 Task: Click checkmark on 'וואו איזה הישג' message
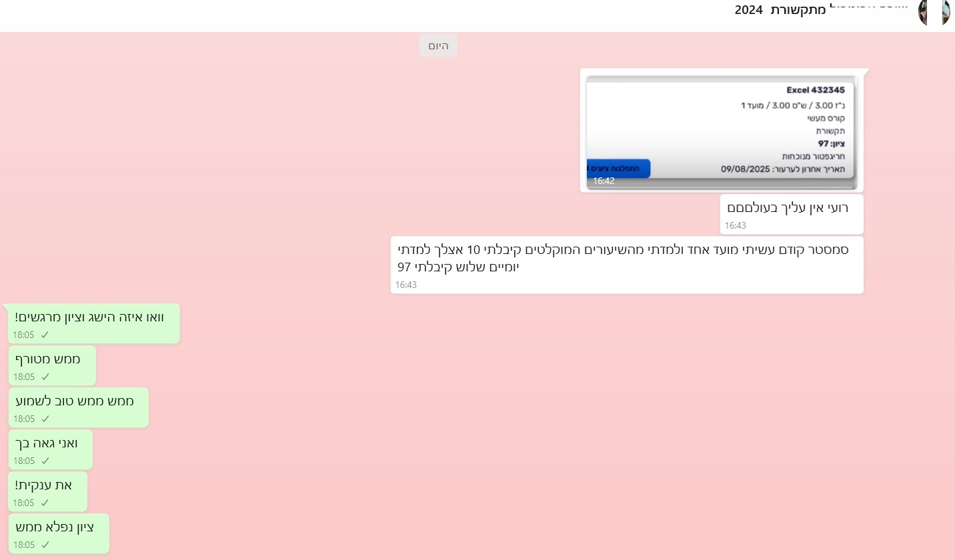pyautogui.click(x=45, y=335)
